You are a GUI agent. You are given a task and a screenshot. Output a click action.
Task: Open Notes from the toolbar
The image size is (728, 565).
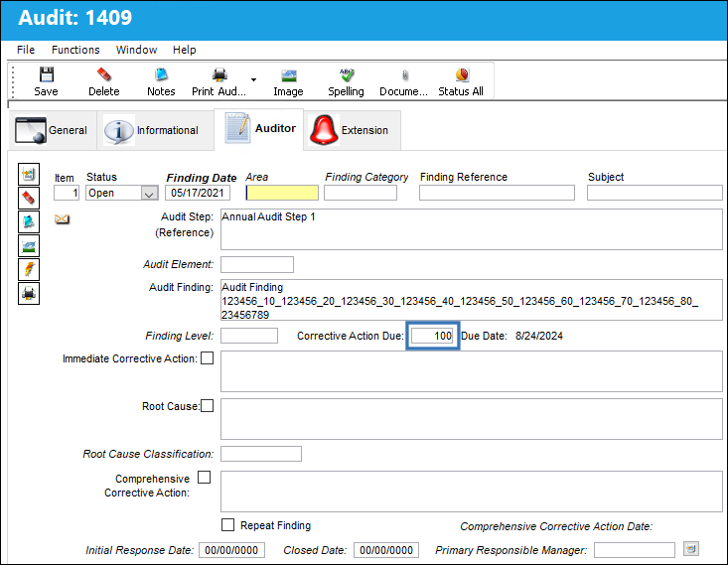pyautogui.click(x=161, y=74)
